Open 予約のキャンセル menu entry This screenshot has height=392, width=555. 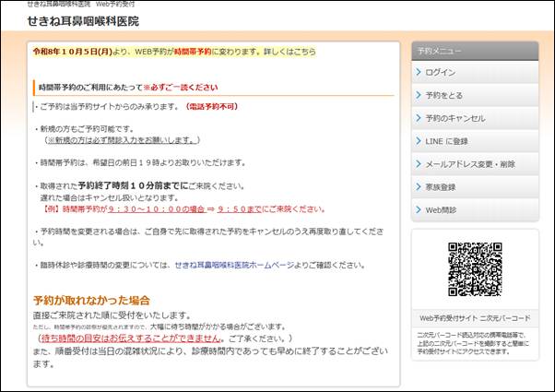475,118
